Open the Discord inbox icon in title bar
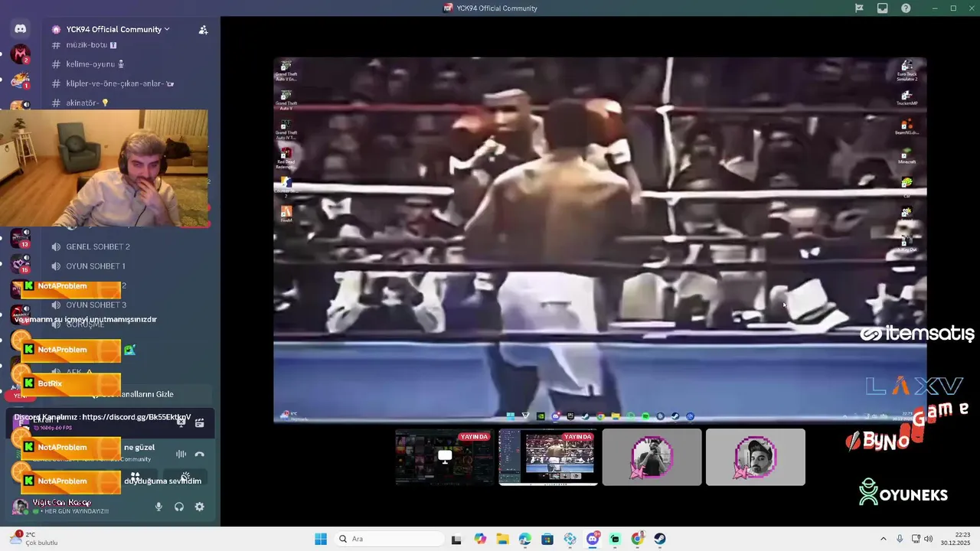Screen dimensions: 980x551 [x=883, y=8]
